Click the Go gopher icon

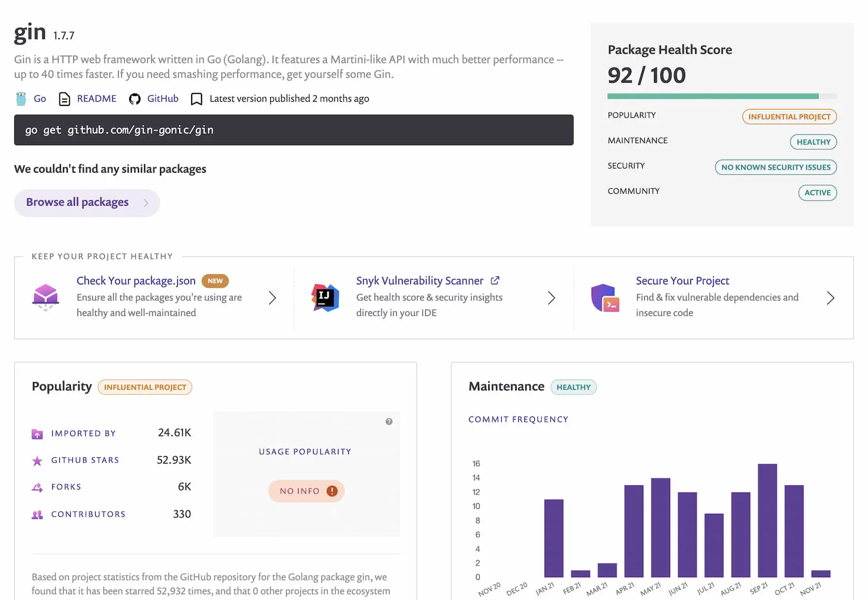coord(21,99)
